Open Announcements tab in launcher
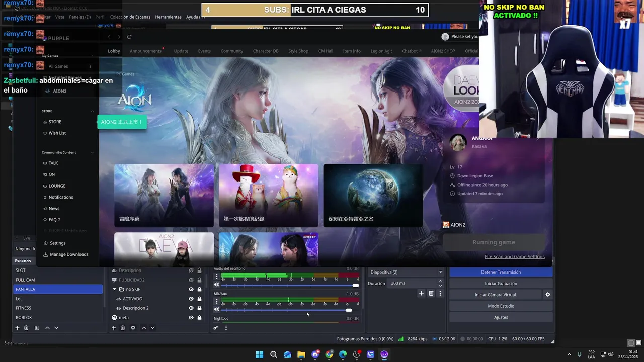Screen dimensions: 644x362 (145, 51)
